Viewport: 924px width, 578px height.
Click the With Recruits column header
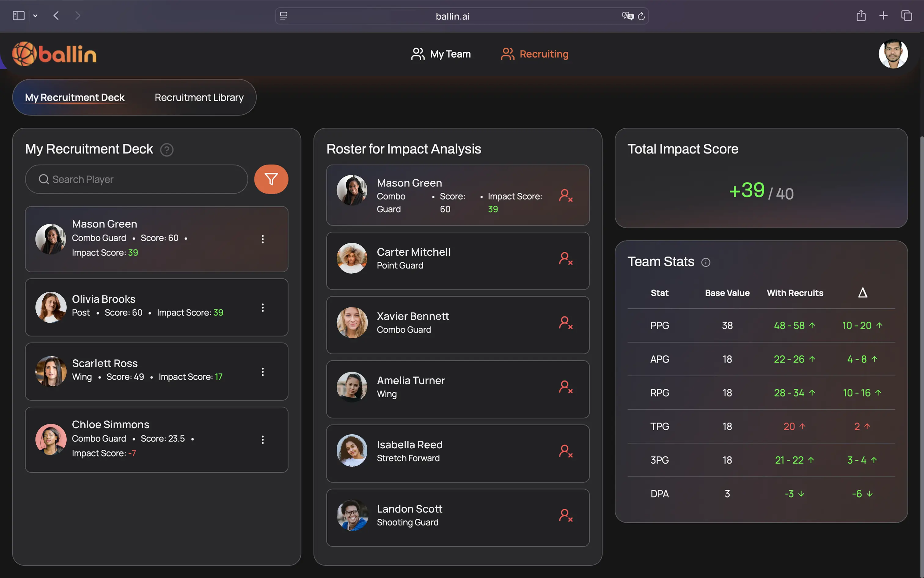(x=795, y=293)
